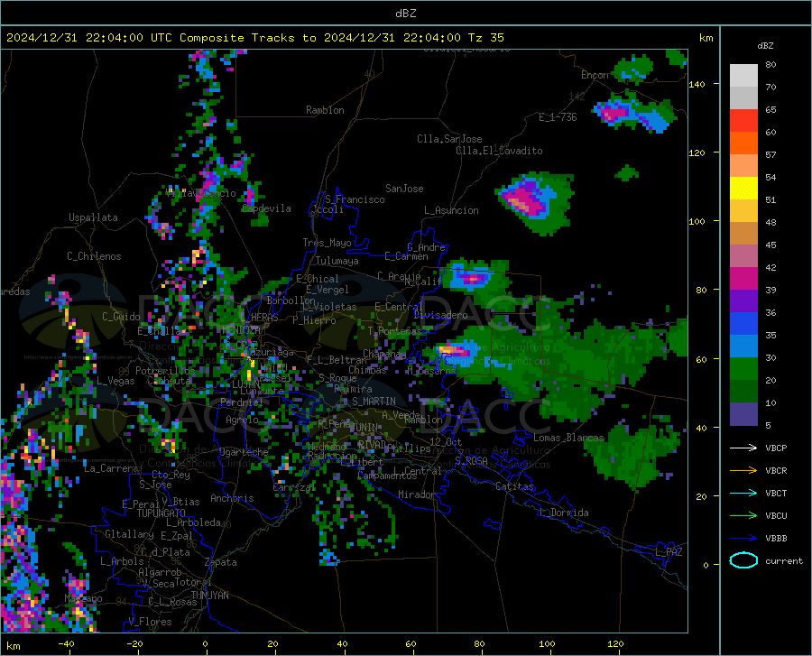Click the 'L_PAZ' place label

point(669,552)
